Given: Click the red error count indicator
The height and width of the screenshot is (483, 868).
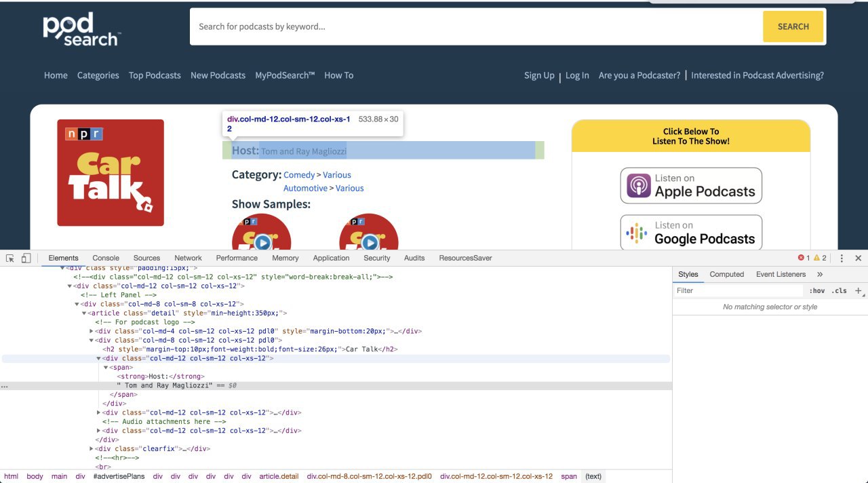Looking at the screenshot, I should pos(804,258).
